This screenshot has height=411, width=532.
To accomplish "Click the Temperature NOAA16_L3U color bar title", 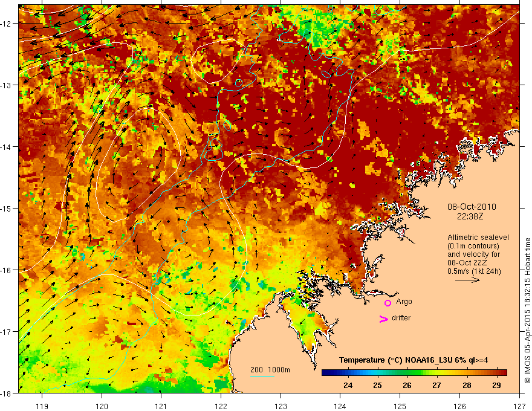I will 414,360.
